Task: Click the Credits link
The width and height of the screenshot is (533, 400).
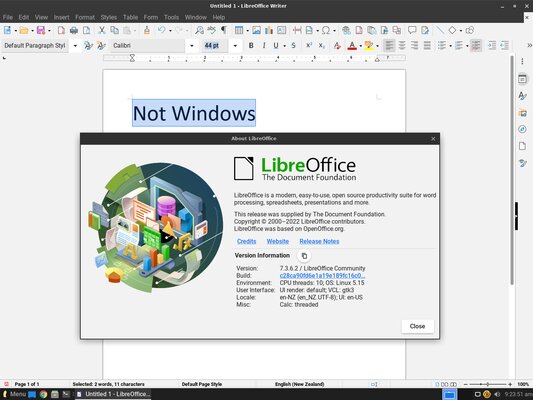Action: tap(246, 241)
